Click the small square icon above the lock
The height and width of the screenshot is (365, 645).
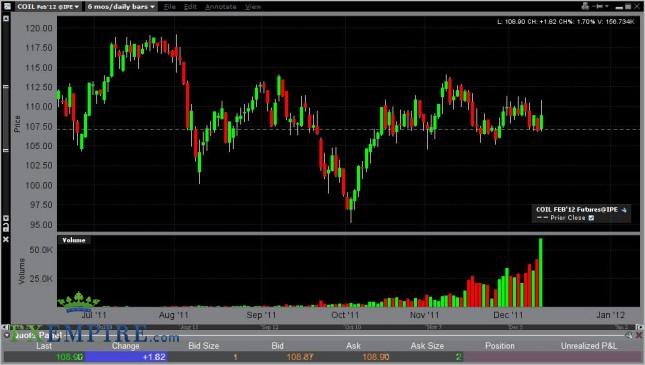tap(6, 218)
